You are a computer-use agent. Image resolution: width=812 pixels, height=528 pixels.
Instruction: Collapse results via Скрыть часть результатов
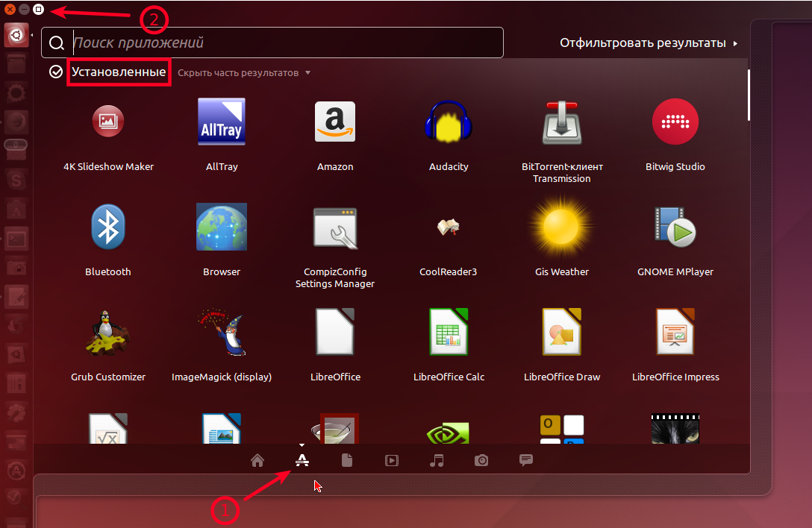[x=244, y=73]
